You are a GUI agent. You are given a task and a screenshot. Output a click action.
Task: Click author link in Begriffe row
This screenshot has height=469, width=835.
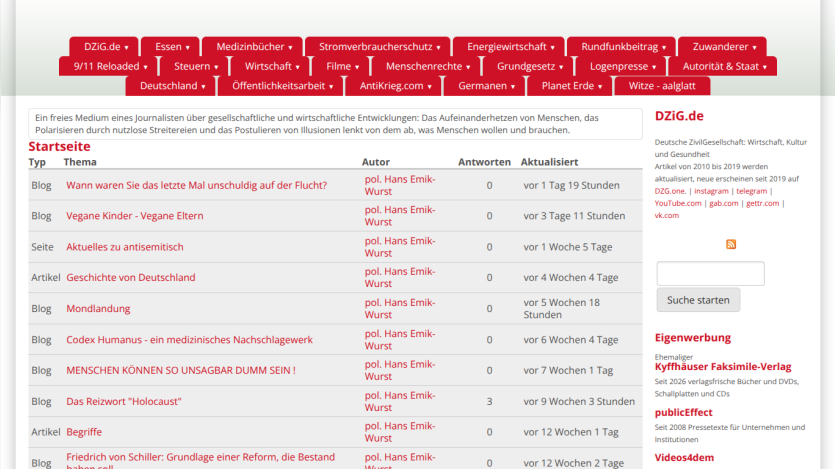tap(399, 432)
